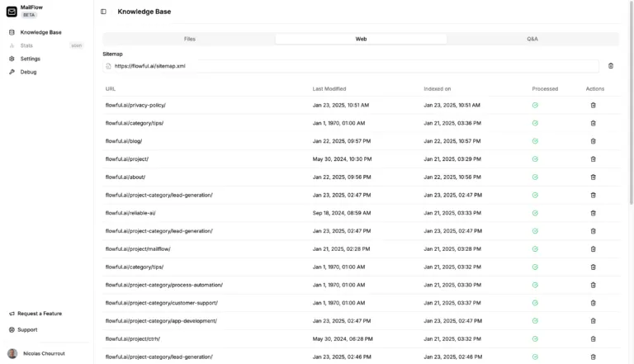Delete the flowful.ai/about/ row
634x364 pixels.
point(593,177)
